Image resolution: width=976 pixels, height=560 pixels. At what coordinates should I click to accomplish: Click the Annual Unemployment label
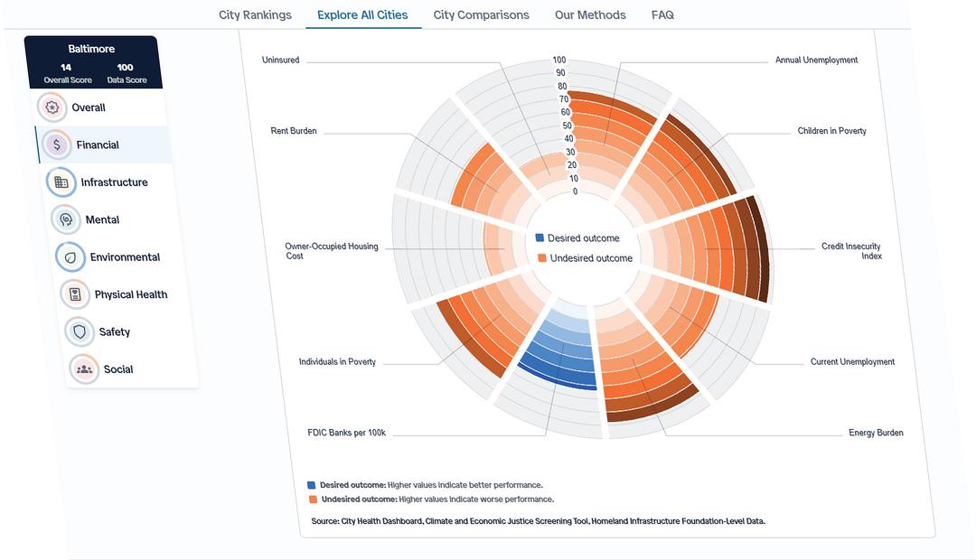point(817,60)
